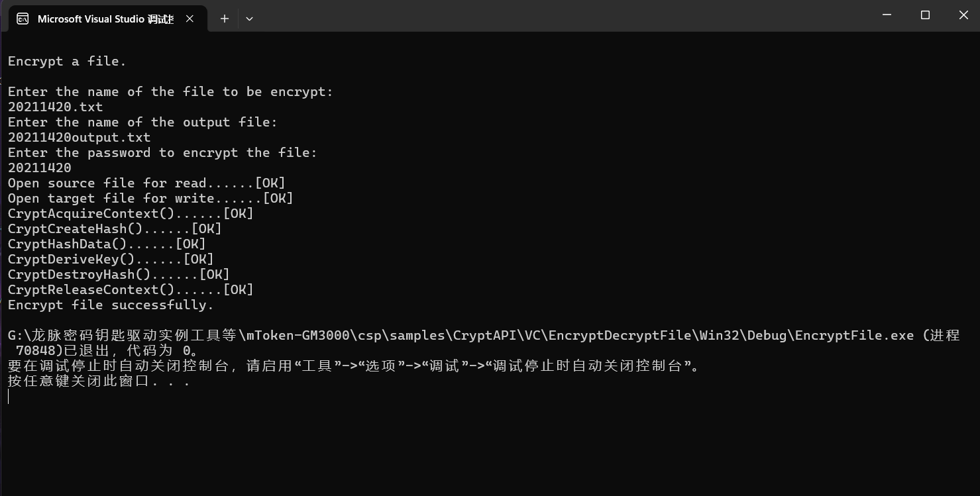Viewport: 980px width, 496px height.
Task: Close the Microsoft Visual Studio console tab
Action: [x=190, y=19]
